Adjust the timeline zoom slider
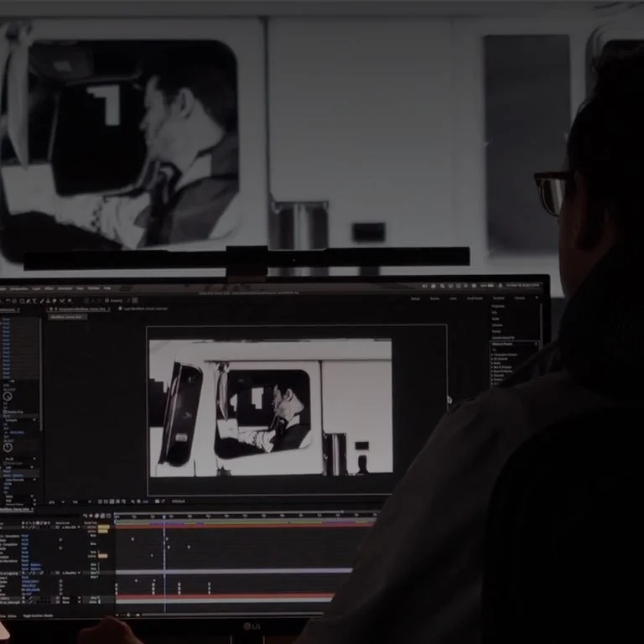 tap(128, 615)
